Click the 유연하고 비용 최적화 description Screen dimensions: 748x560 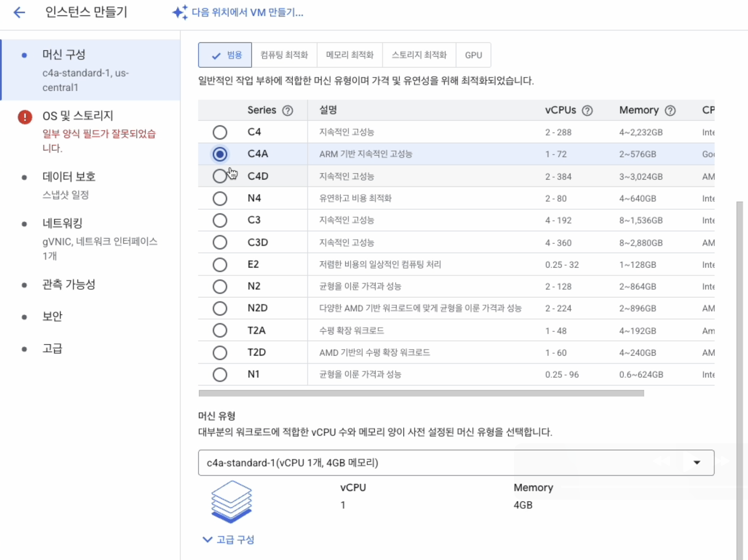[x=355, y=198]
